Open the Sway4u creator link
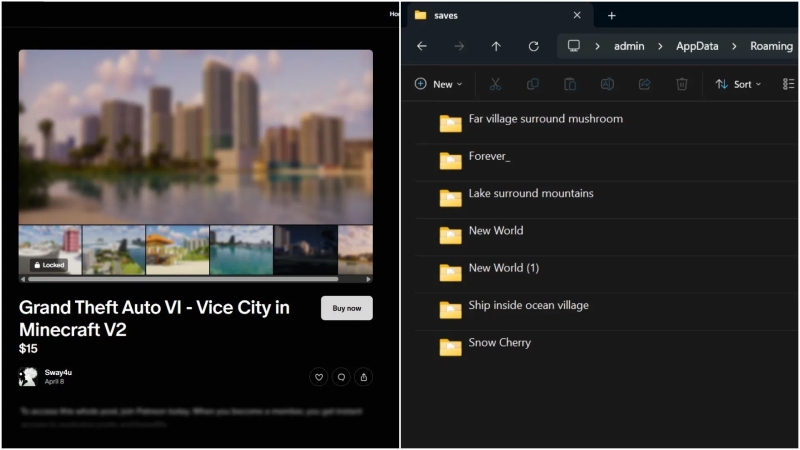The width and height of the screenshot is (800, 450). pyautogui.click(x=58, y=372)
